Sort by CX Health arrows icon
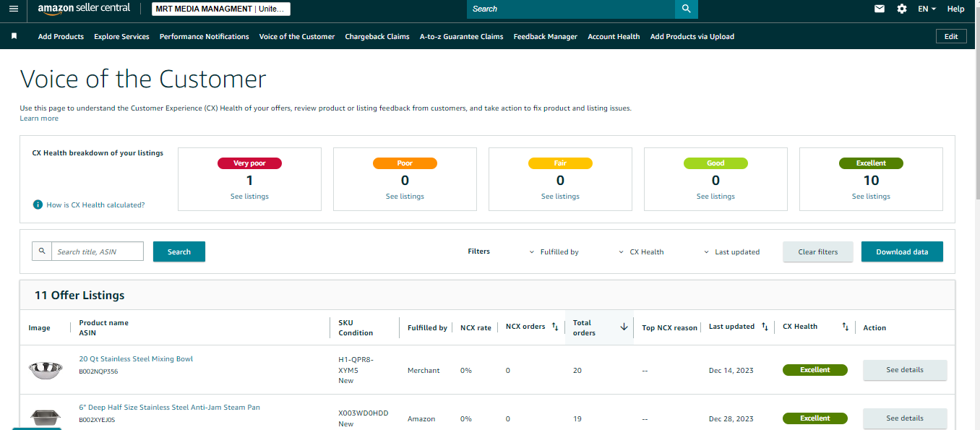980x430 pixels. pyautogui.click(x=845, y=327)
